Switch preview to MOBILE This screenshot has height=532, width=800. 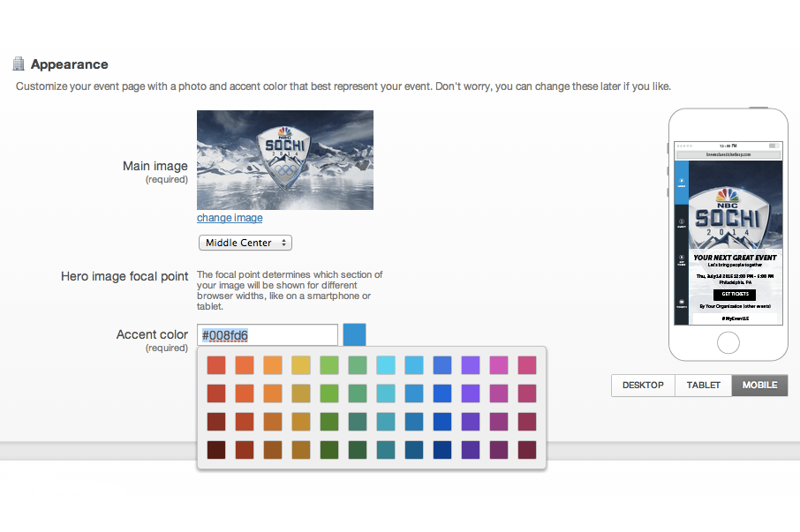(x=759, y=386)
